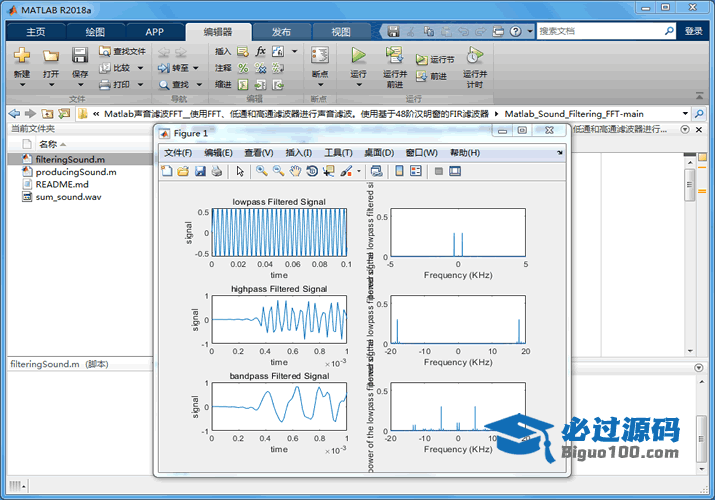Click the back arrow in address bar
The height and width of the screenshot is (500, 715).
click(14, 113)
